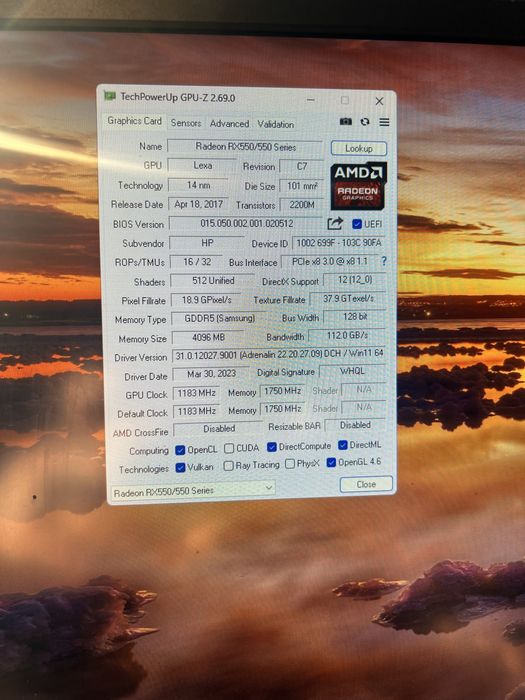Click the ROPs/TMUs value 16 / 32

pos(197,262)
